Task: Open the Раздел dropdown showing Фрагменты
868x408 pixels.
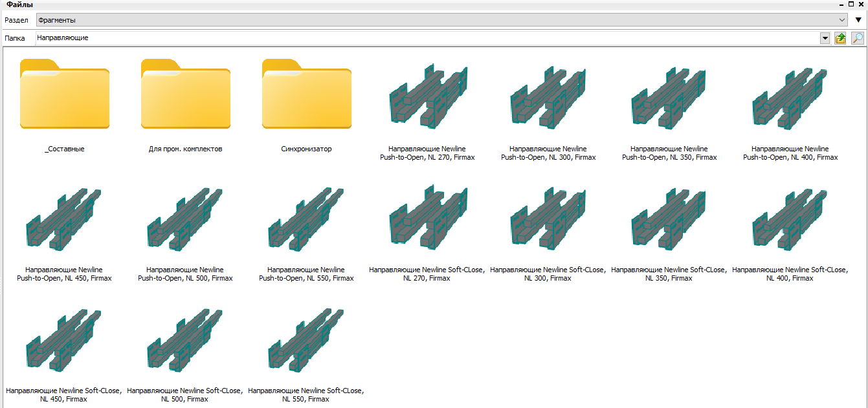Action: pos(441,20)
